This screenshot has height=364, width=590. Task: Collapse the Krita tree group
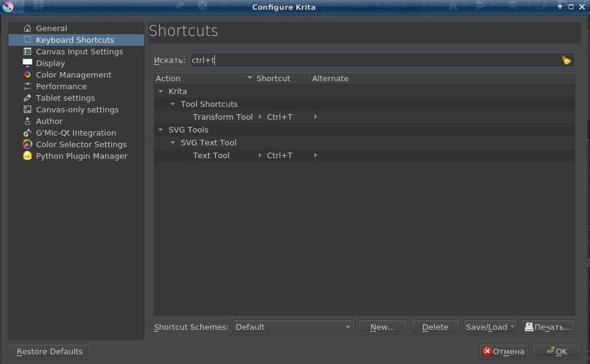(161, 91)
